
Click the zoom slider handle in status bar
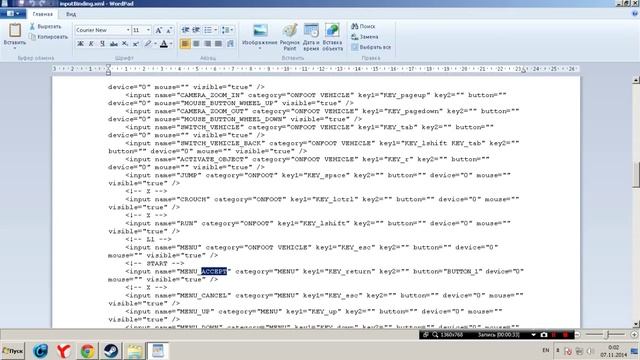(x=607, y=335)
